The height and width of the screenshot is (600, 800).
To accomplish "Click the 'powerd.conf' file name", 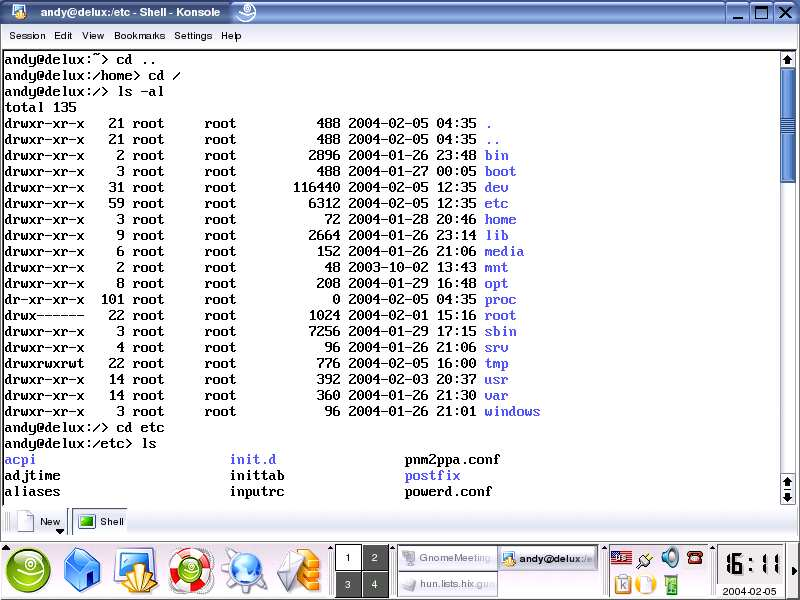I will tap(448, 492).
